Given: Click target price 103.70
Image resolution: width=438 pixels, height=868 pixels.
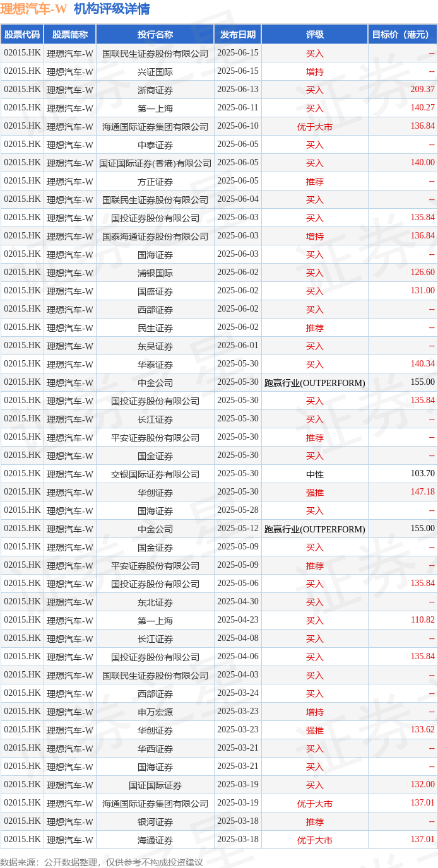Looking at the screenshot, I should [422, 474].
